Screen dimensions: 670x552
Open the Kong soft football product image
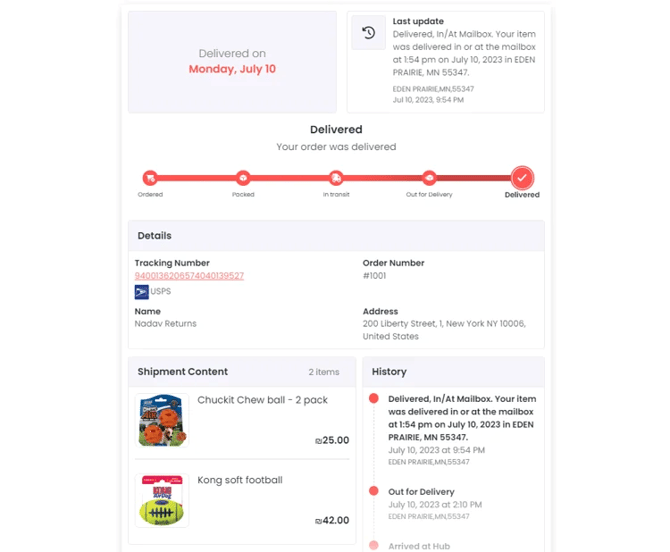click(x=163, y=500)
